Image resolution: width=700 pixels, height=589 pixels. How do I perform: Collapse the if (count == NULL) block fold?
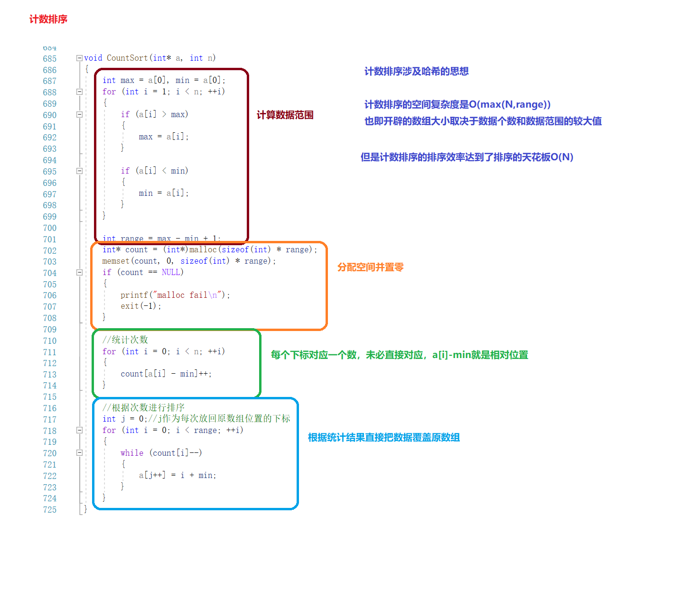coord(79,272)
